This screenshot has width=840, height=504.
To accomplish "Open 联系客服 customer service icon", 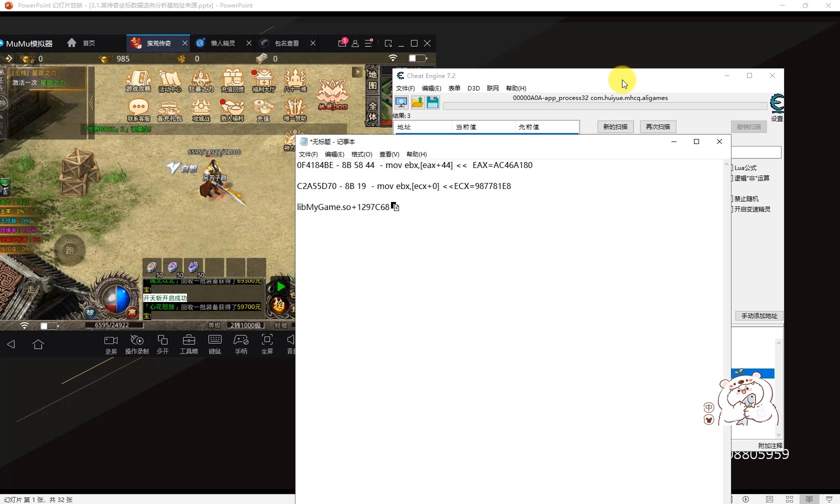I will 138,110.
